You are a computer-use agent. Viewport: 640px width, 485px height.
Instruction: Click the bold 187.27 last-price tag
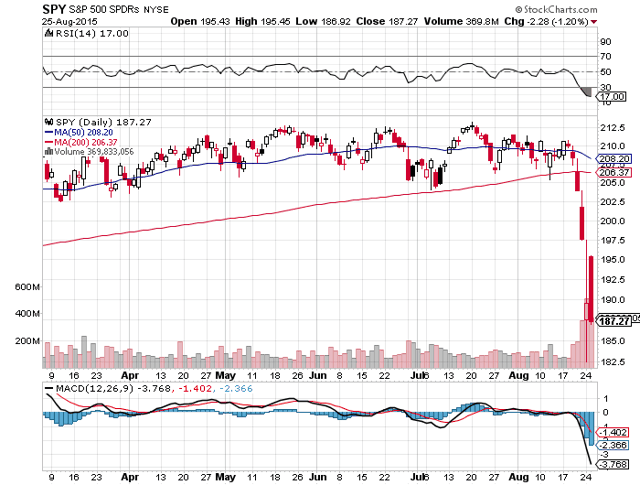click(615, 321)
